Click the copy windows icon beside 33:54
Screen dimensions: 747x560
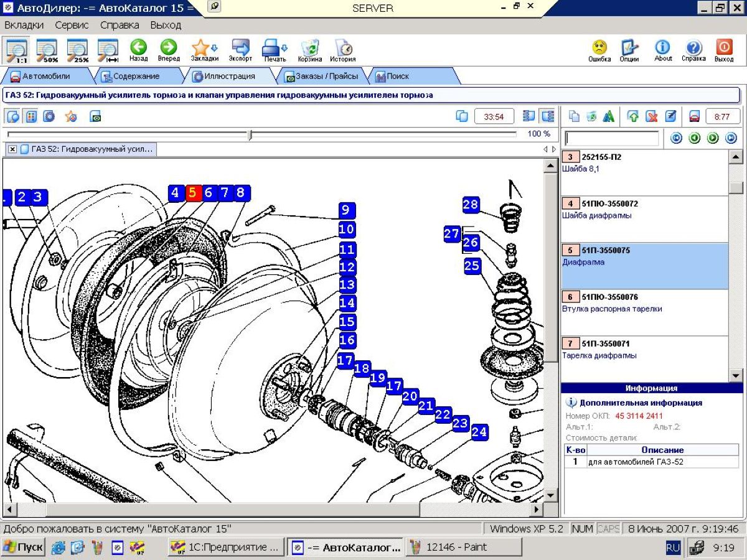point(462,116)
